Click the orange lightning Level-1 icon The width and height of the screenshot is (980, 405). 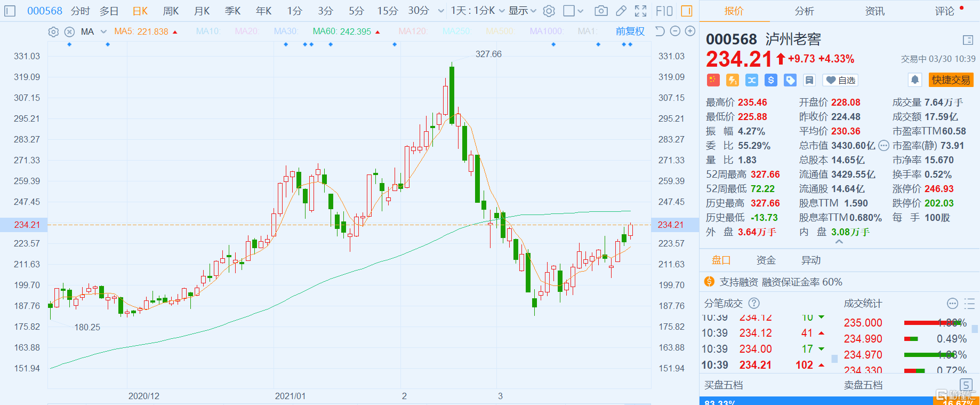[733, 80]
